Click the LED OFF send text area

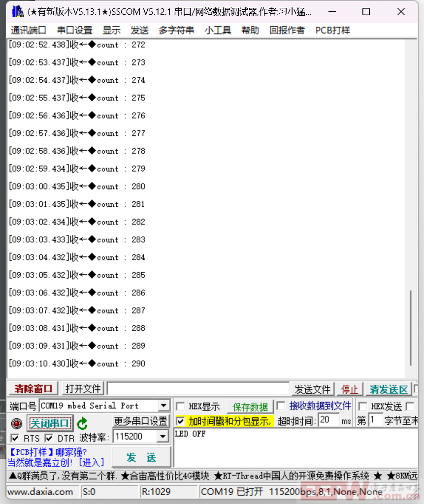pos(295,447)
